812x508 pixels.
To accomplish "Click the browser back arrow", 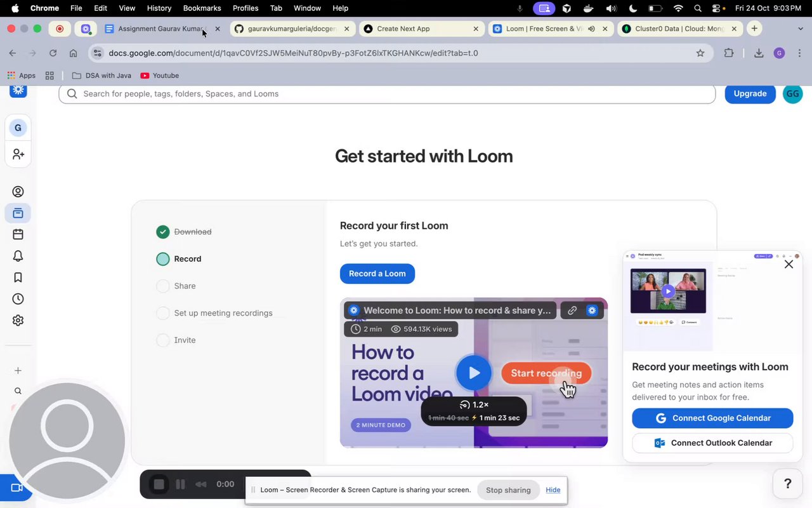I will pyautogui.click(x=13, y=53).
